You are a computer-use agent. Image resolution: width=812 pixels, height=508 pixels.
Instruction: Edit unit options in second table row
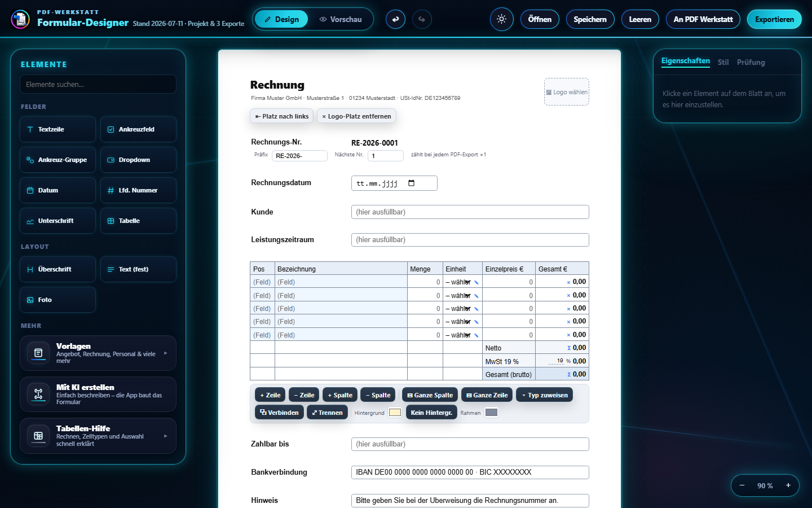coord(476,296)
